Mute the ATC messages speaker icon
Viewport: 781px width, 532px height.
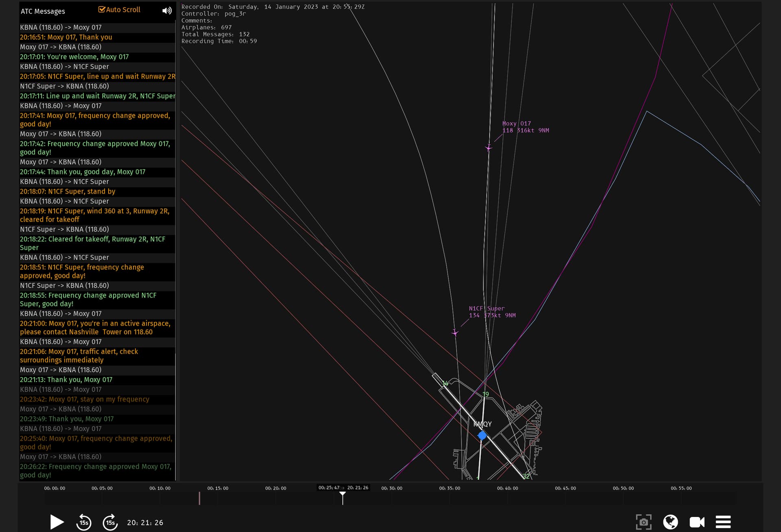pyautogui.click(x=167, y=11)
